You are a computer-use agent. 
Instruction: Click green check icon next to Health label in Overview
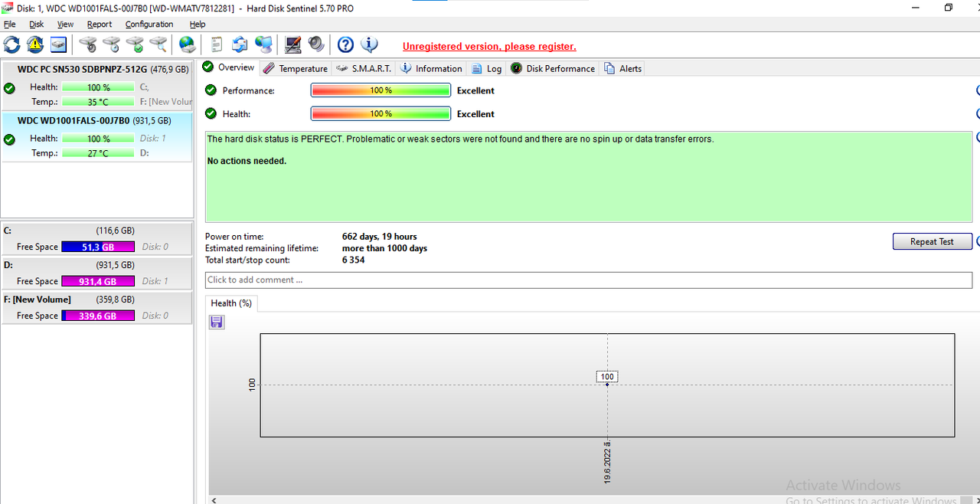click(x=211, y=113)
